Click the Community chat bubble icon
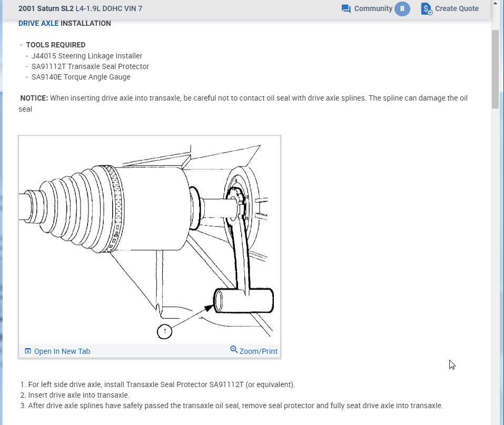Screen dimensions: 504x425 pos(346,9)
